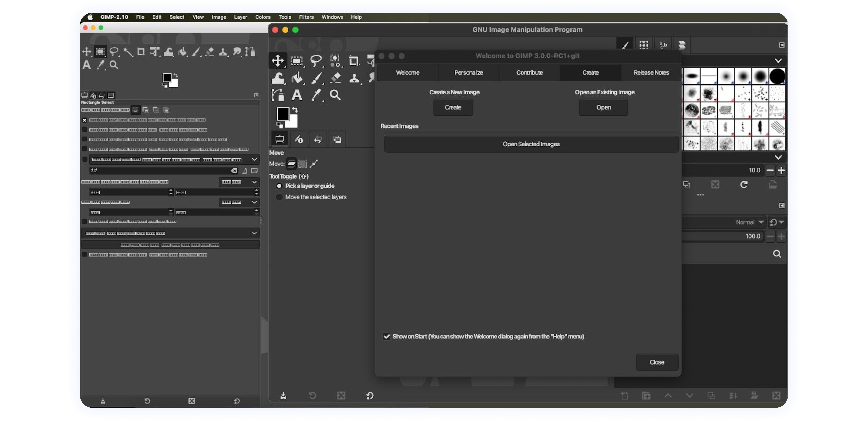
Task: Open the Zoom tool
Action: coord(335,95)
